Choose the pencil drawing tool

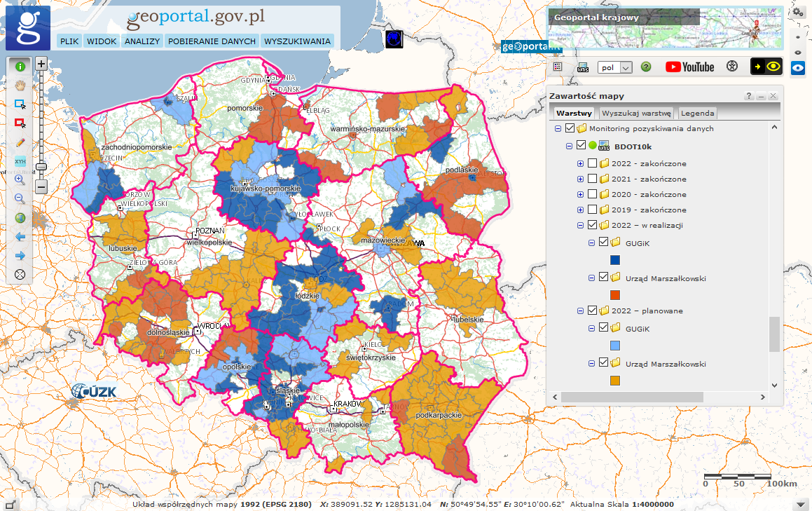pyautogui.click(x=20, y=142)
